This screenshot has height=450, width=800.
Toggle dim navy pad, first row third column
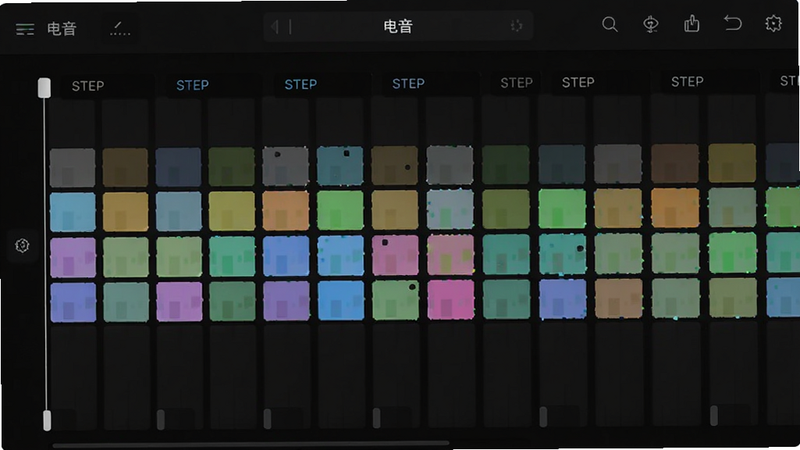point(178,167)
